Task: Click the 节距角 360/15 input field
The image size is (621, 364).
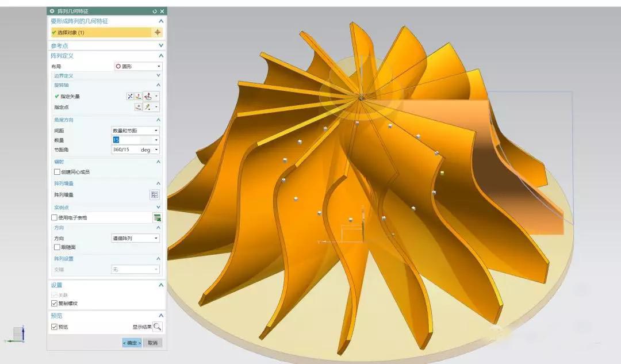Action: coord(125,150)
